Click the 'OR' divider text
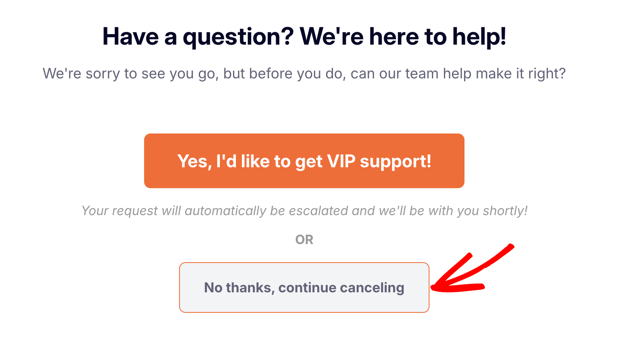 [305, 239]
